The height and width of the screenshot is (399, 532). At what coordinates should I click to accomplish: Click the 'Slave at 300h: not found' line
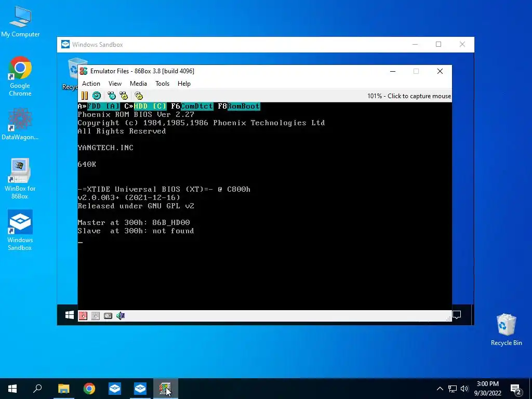pos(136,231)
